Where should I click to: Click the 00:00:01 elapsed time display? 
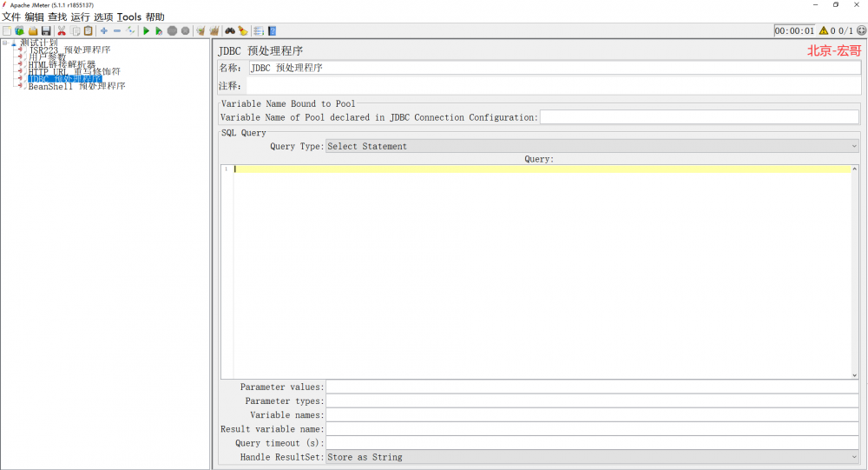[794, 31]
